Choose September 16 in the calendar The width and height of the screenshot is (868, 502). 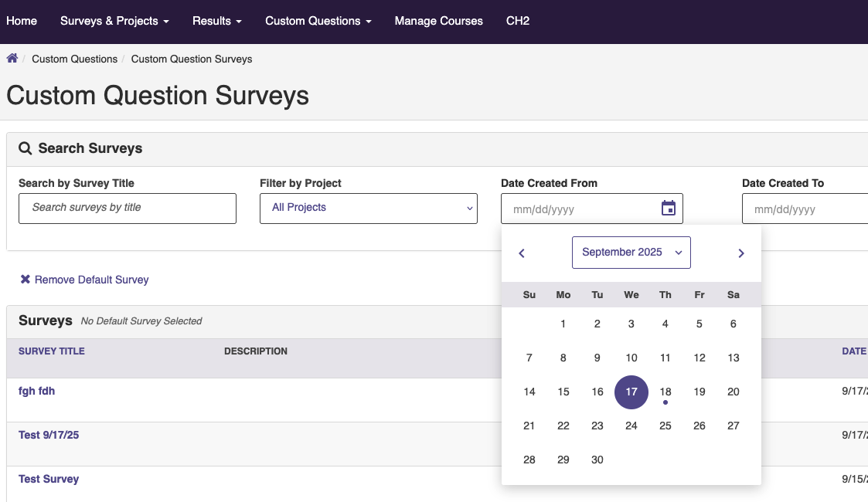point(597,392)
